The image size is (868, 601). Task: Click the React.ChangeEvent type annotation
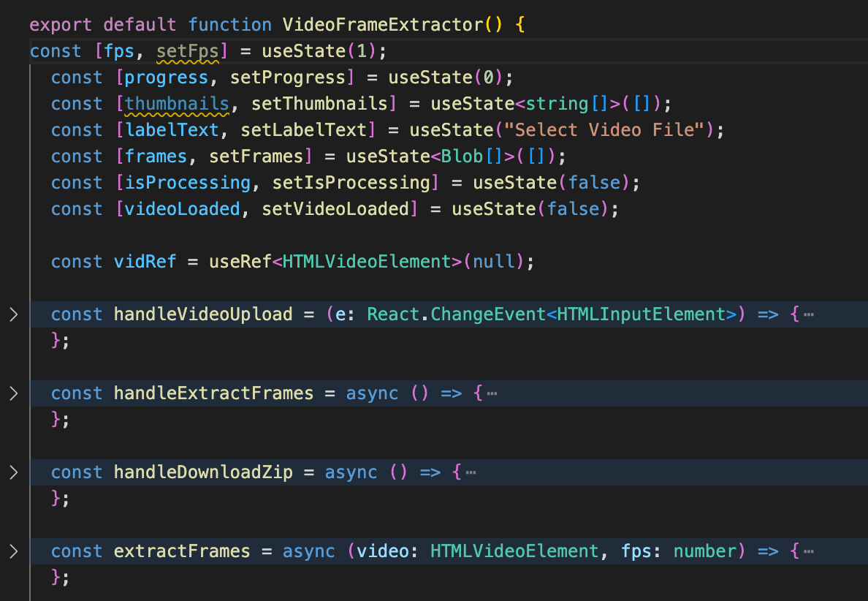pyautogui.click(x=456, y=314)
